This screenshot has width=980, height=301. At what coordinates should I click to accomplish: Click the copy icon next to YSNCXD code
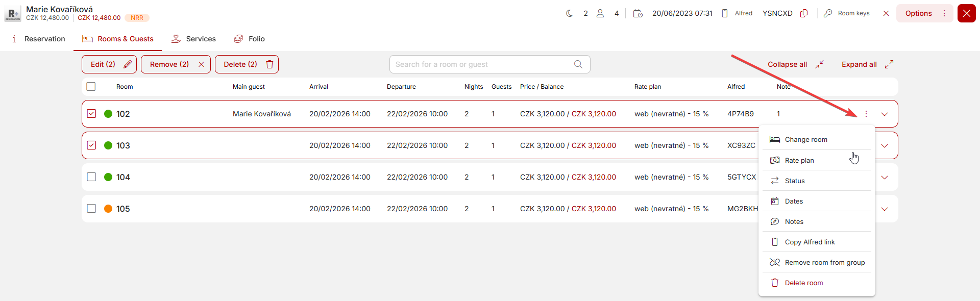point(804,13)
